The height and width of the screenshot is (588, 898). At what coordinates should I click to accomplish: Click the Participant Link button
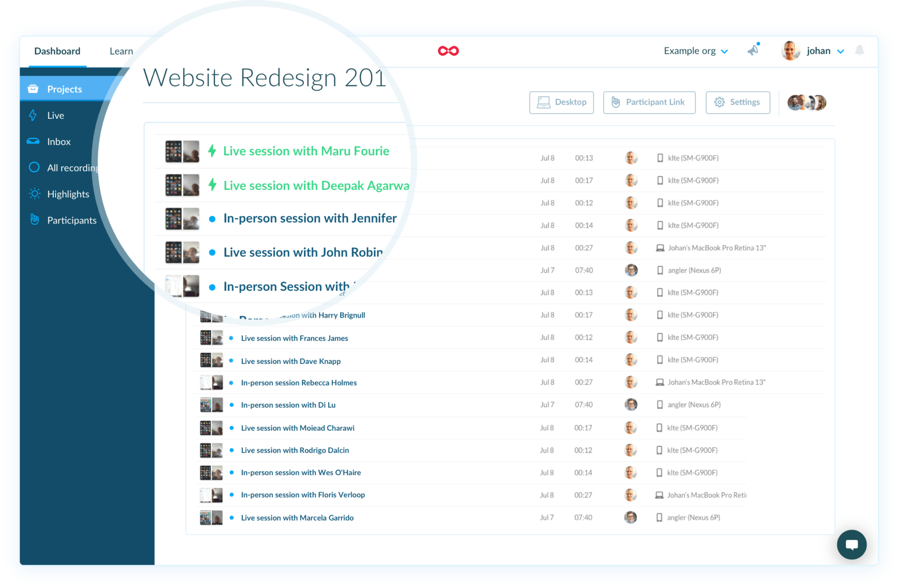(x=649, y=102)
